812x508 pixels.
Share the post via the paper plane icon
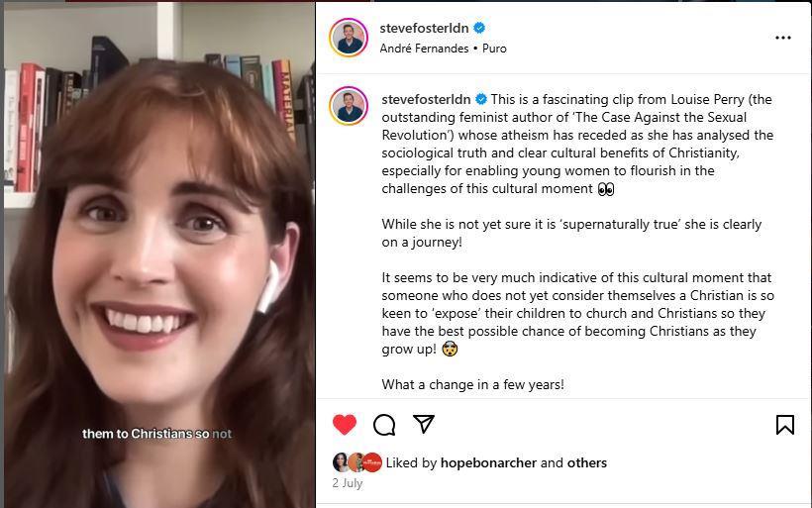(424, 424)
